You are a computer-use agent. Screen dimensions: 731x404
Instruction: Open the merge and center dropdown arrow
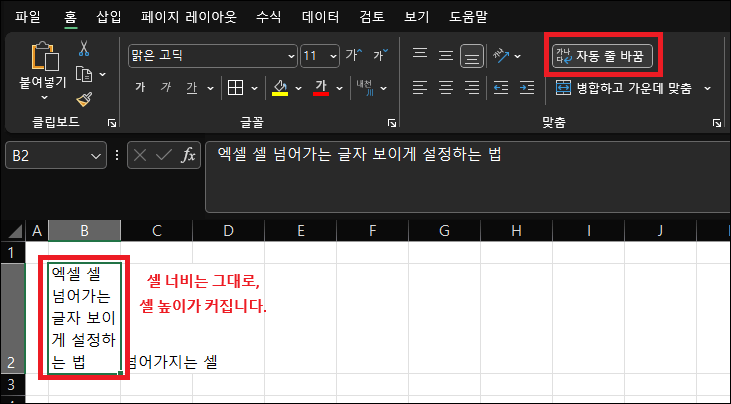[x=707, y=88]
